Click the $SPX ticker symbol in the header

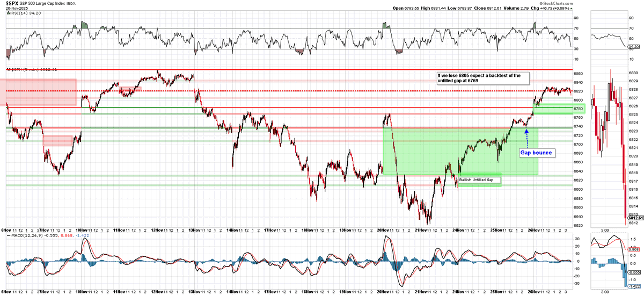tap(13, 3)
